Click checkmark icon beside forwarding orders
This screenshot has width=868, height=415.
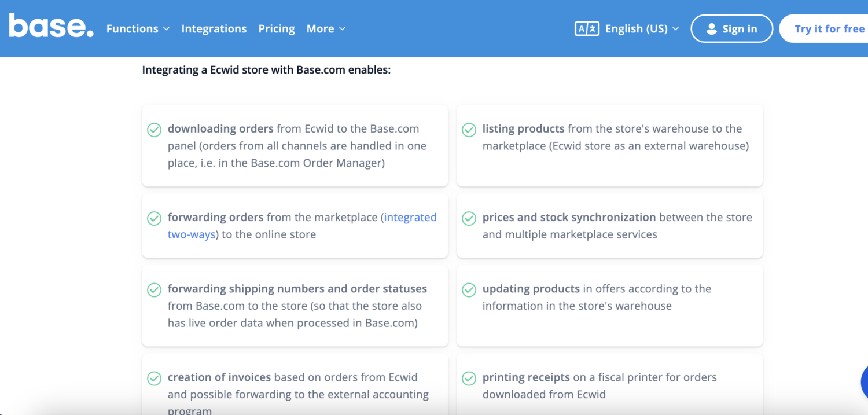(x=154, y=218)
